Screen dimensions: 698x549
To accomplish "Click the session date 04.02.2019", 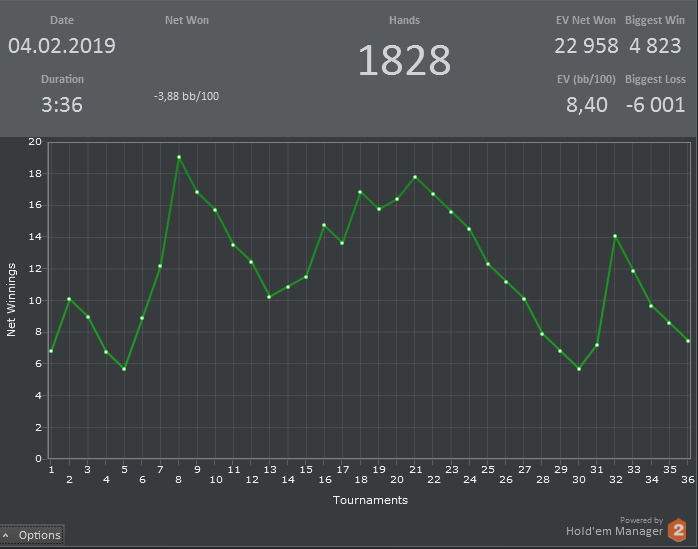I will (x=62, y=46).
